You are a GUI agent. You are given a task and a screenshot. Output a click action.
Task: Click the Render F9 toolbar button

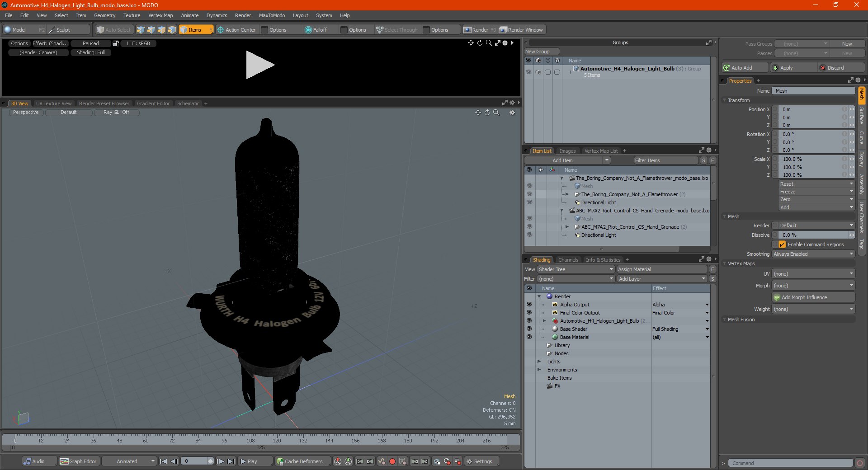click(x=480, y=30)
